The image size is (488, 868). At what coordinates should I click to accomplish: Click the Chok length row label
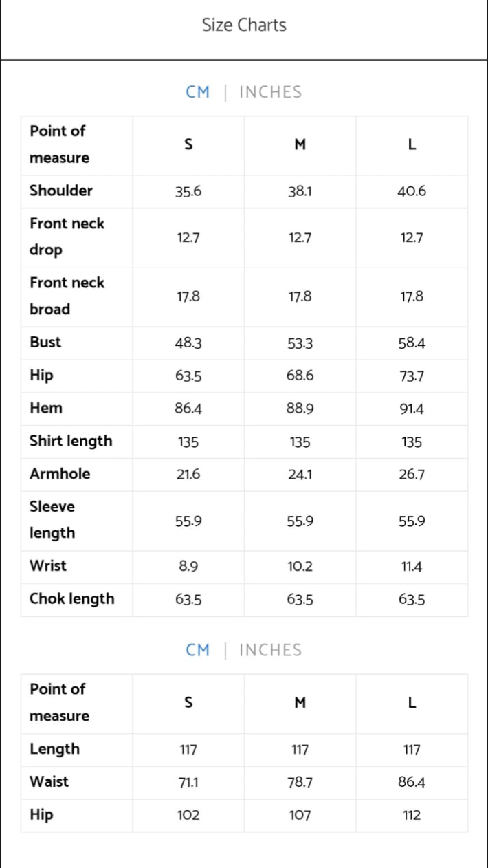tap(72, 599)
